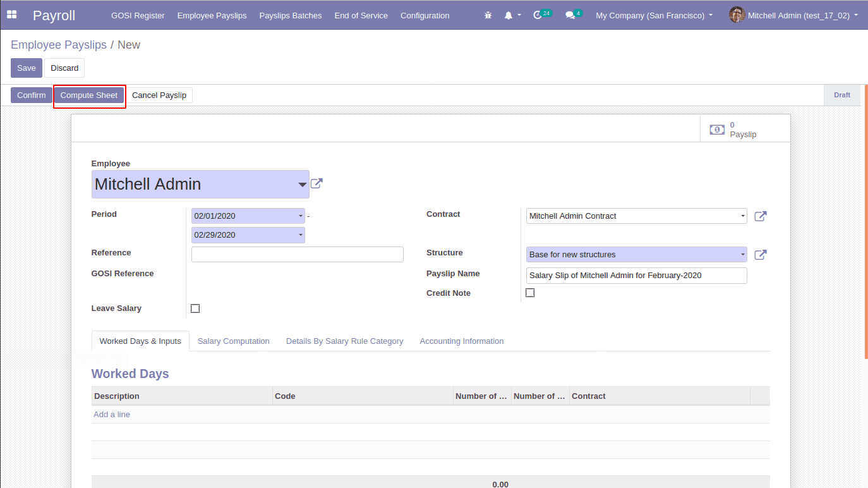Expand the Employee dropdown arrow

pos(301,185)
